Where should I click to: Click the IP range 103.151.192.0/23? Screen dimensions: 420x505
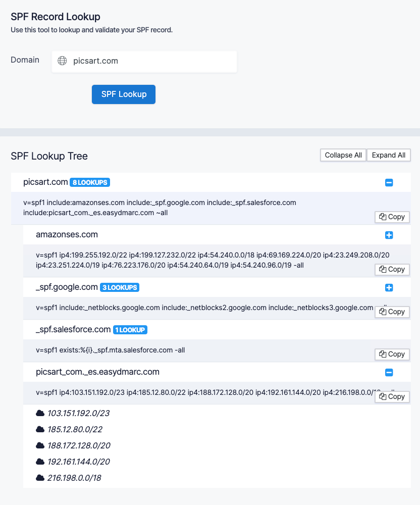pos(79,413)
